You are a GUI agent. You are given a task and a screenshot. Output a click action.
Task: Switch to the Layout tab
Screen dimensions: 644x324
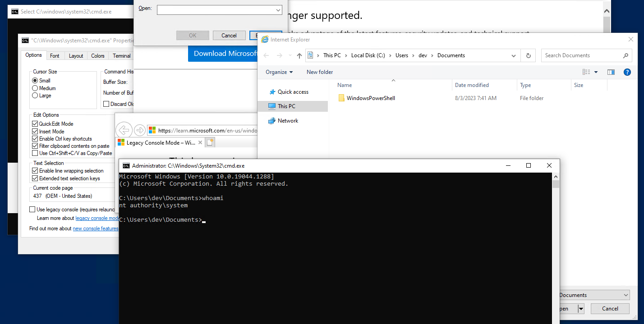[76, 56]
